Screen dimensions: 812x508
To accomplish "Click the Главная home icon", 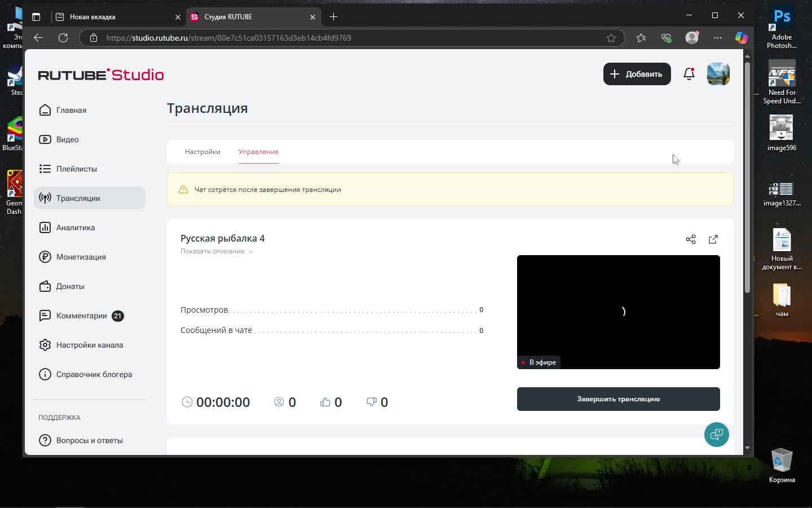I will point(45,110).
